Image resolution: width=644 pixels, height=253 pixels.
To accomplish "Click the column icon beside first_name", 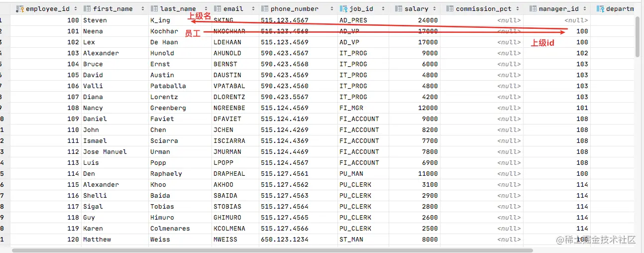I will pos(87,8).
